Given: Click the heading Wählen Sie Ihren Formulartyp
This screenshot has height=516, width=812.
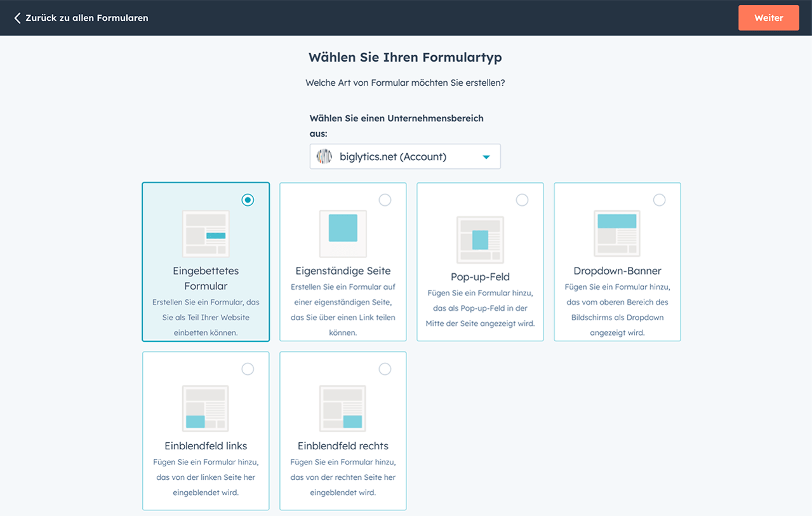Looking at the screenshot, I should click(405, 57).
